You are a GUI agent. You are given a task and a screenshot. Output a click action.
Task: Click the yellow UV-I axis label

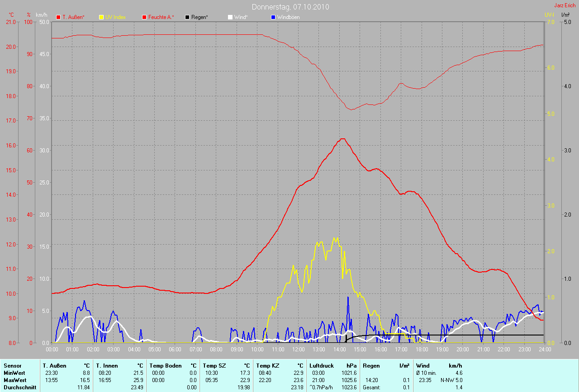(x=549, y=15)
